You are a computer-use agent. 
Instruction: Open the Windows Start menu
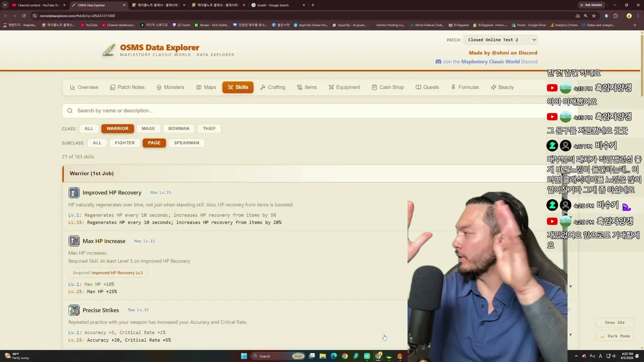[244, 356]
